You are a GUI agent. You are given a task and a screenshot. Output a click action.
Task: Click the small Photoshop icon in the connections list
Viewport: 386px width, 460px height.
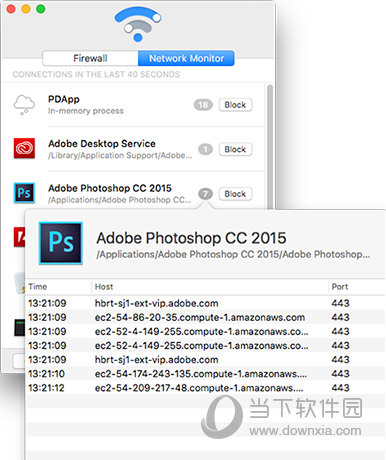(24, 193)
